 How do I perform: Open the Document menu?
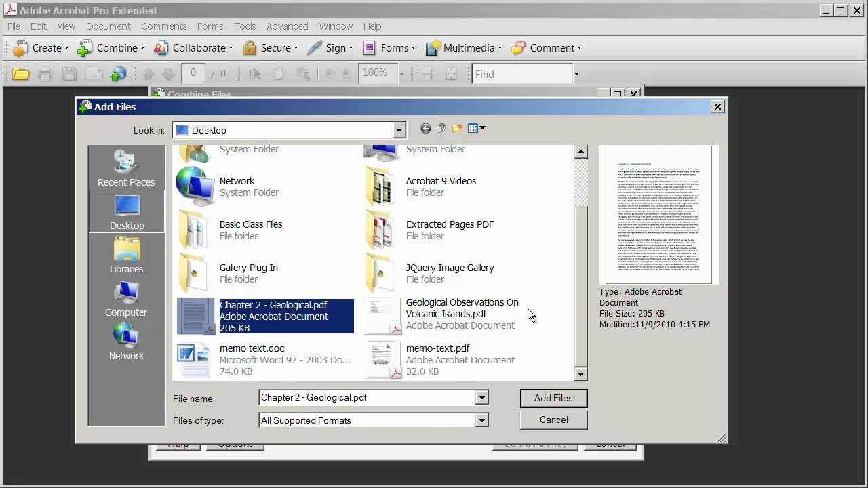click(x=108, y=26)
